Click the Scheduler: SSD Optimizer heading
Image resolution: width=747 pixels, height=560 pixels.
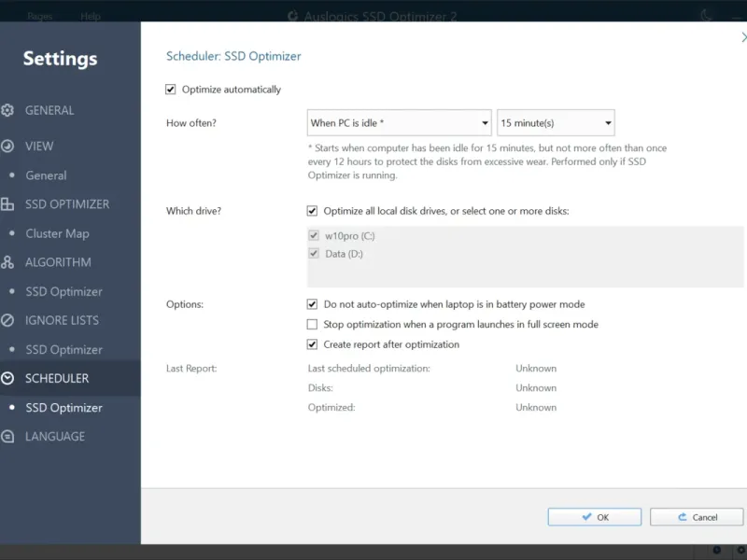coord(233,56)
